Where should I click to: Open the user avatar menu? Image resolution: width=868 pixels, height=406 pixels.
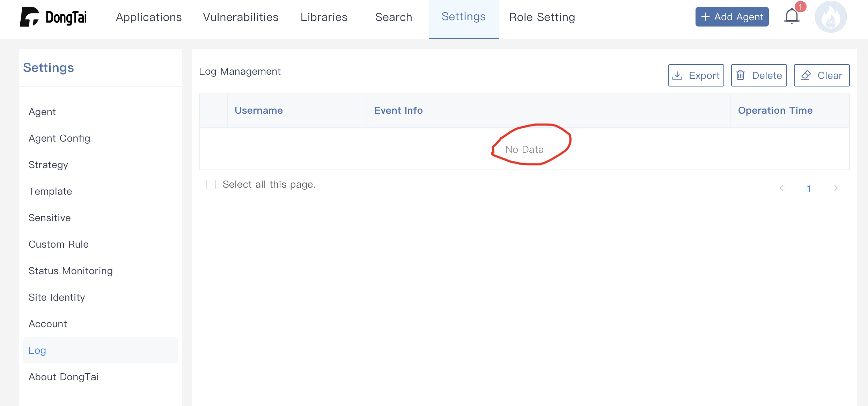(831, 17)
